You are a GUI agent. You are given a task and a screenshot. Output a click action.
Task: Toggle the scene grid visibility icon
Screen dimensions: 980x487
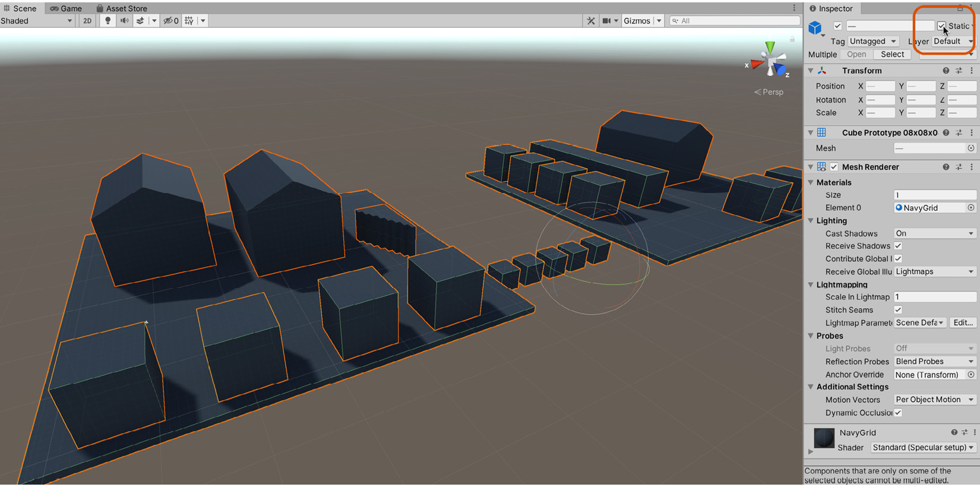click(189, 21)
